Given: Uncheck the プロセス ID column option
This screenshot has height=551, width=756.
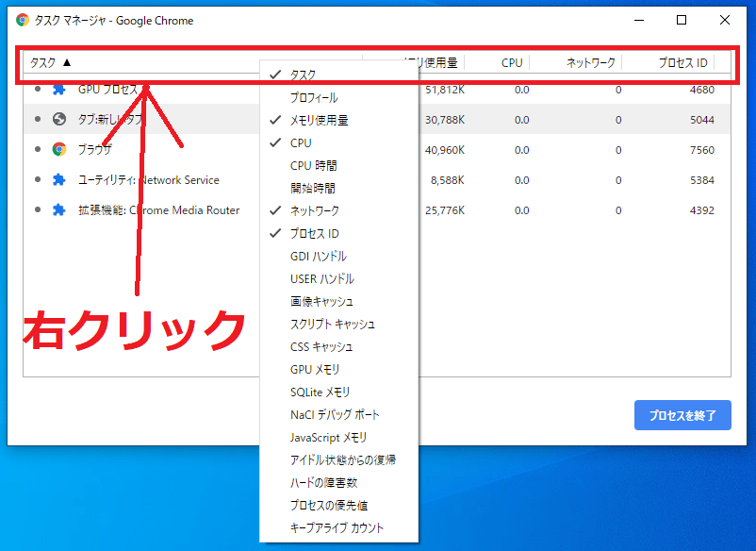Looking at the screenshot, I should click(x=339, y=234).
